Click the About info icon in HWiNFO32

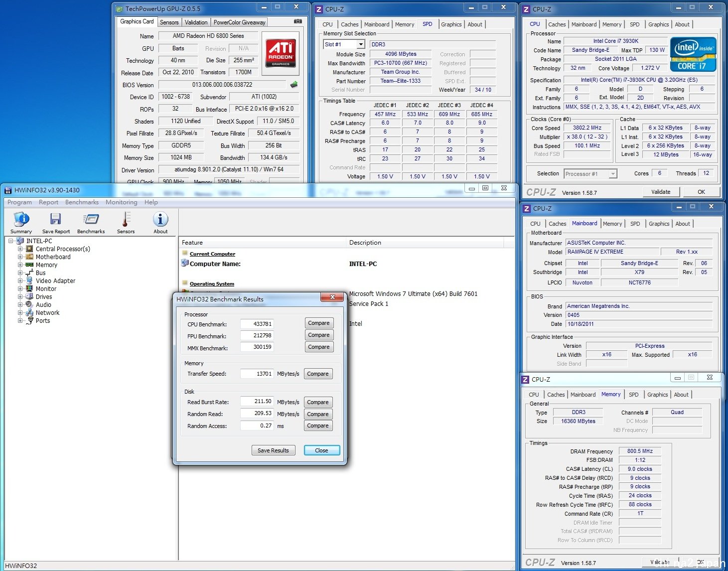click(x=160, y=220)
